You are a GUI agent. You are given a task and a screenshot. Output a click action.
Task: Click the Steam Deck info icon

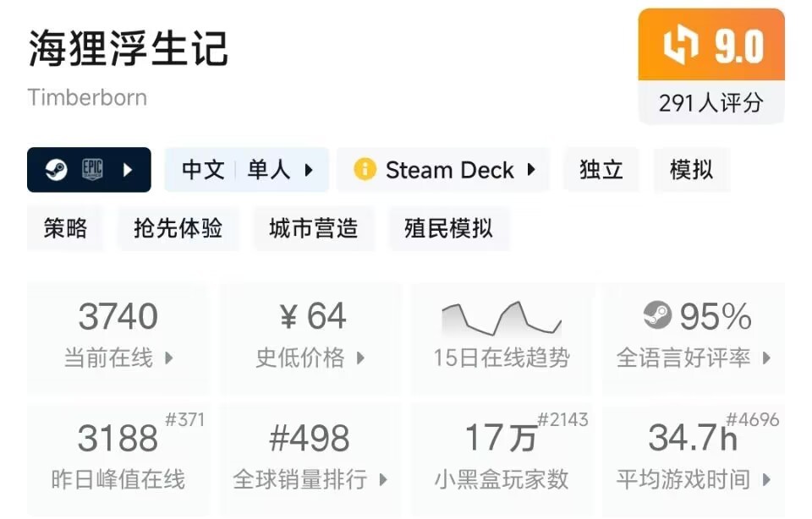coord(365,170)
